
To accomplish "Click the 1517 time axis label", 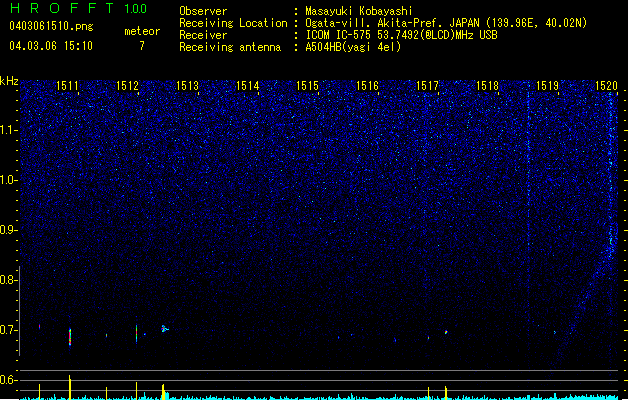I will [x=427, y=86].
